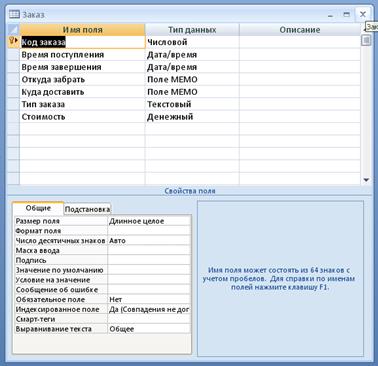Click the Обязательное поле value Нет
This screenshot has height=366, width=378.
click(149, 299)
